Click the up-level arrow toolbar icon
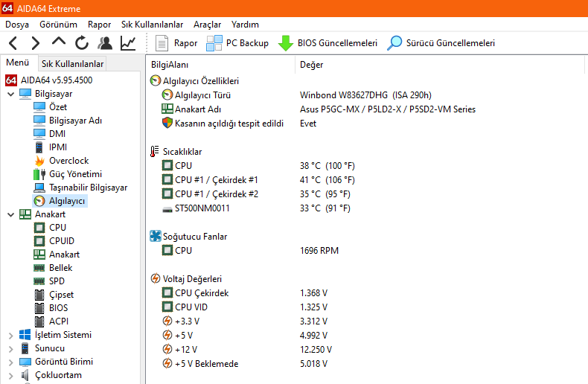588x384 pixels. click(x=60, y=42)
